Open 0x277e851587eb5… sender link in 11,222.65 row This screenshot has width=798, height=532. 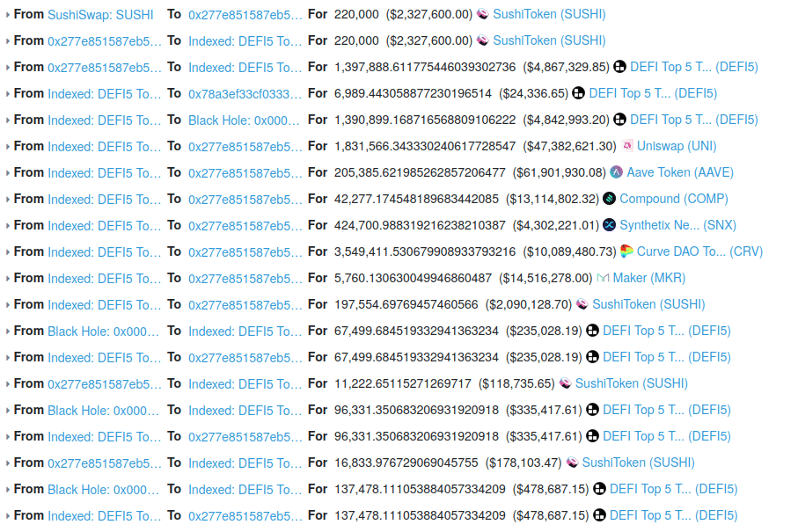click(105, 384)
